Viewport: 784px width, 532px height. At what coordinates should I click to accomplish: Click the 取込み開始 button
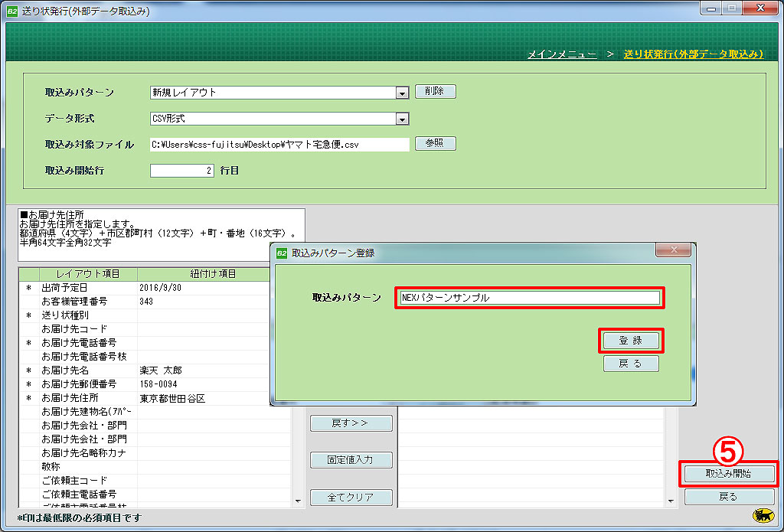point(728,474)
